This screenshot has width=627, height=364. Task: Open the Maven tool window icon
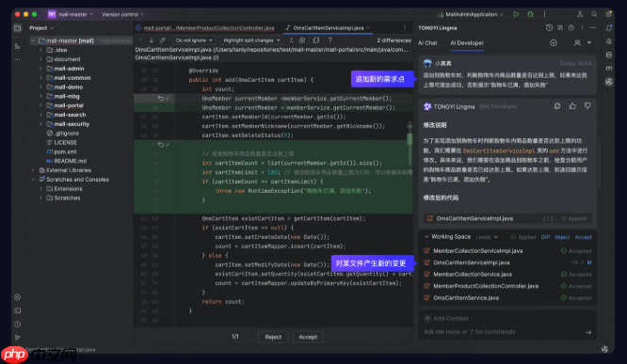coord(609,69)
